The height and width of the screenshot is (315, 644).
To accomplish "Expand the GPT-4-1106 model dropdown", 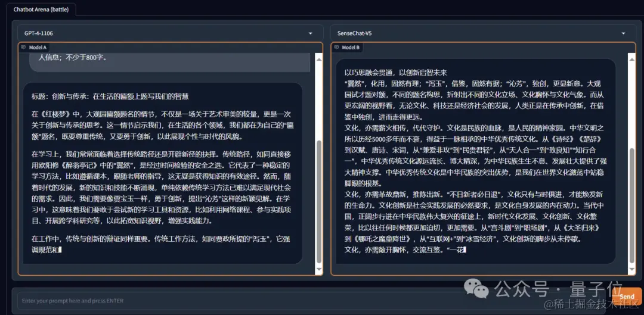I will pyautogui.click(x=311, y=33).
